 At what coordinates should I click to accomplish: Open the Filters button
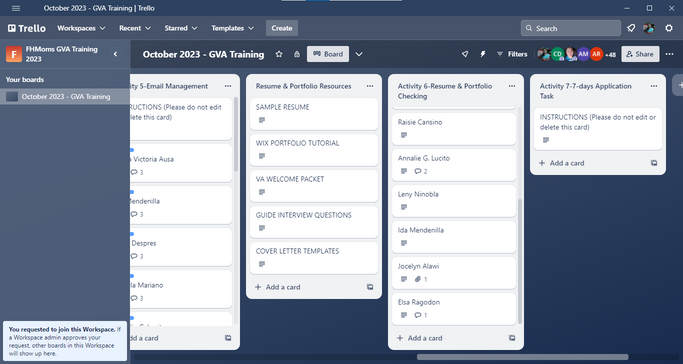512,54
